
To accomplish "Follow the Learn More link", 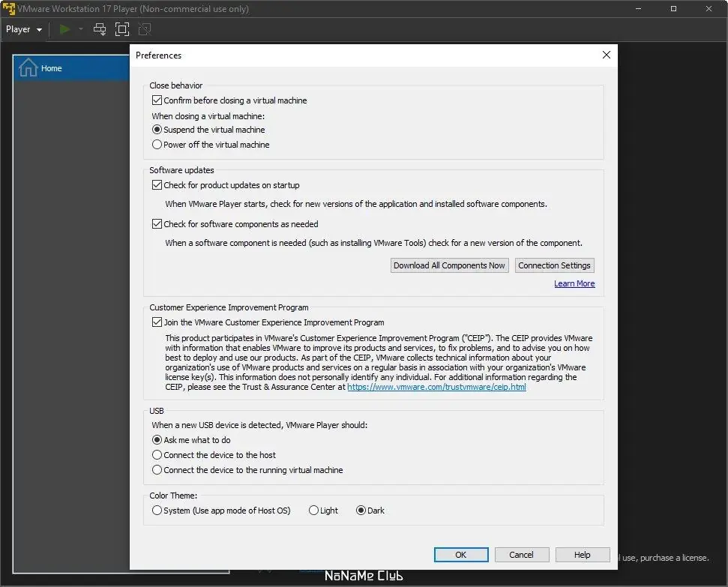I will (574, 283).
